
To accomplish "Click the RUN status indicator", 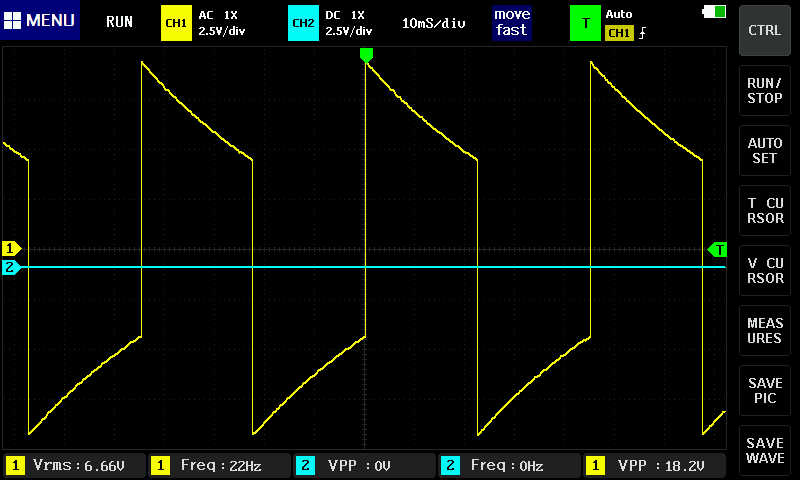I will coord(119,21).
